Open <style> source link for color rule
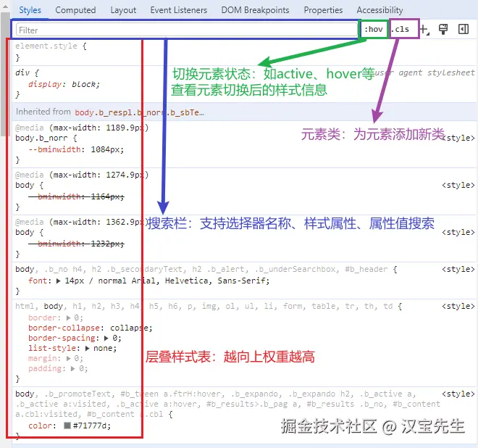478x448 pixels. (x=458, y=394)
